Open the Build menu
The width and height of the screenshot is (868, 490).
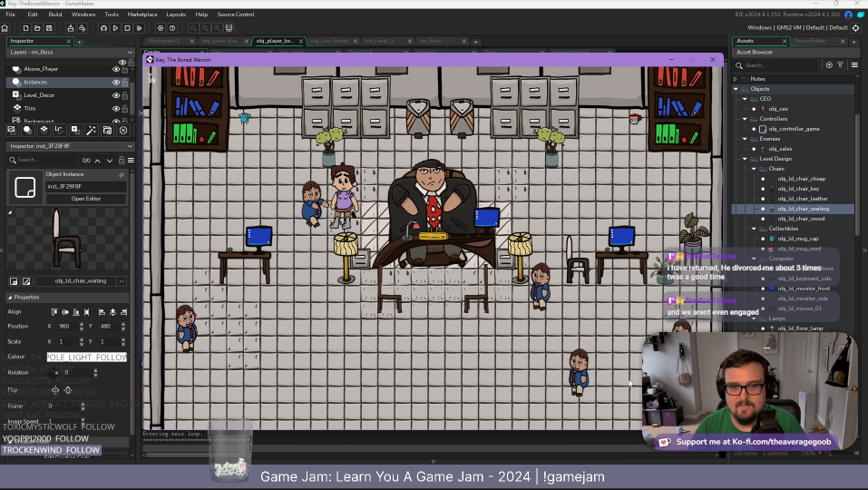pyautogui.click(x=54, y=15)
